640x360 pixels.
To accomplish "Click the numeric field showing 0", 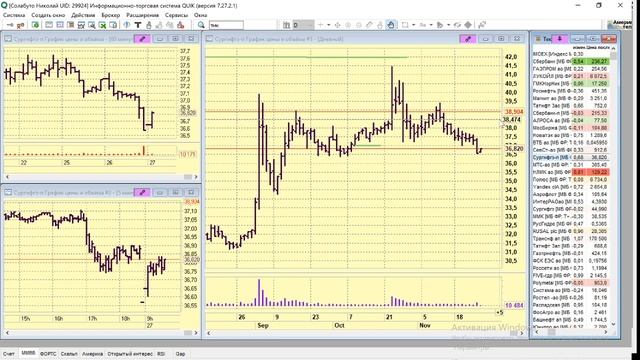I will (303, 25).
